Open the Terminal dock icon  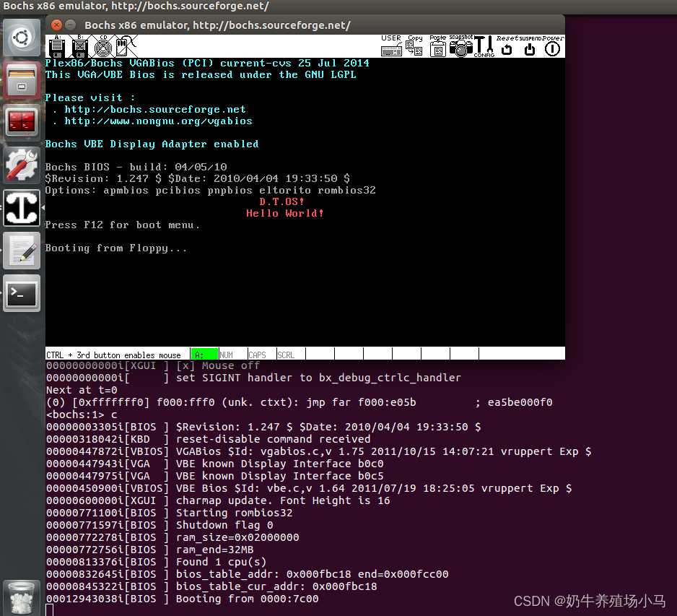point(22,293)
